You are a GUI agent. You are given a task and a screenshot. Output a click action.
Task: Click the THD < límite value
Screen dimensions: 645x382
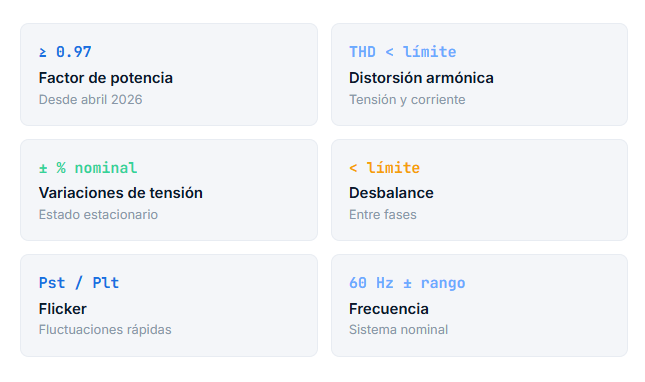coord(403,52)
